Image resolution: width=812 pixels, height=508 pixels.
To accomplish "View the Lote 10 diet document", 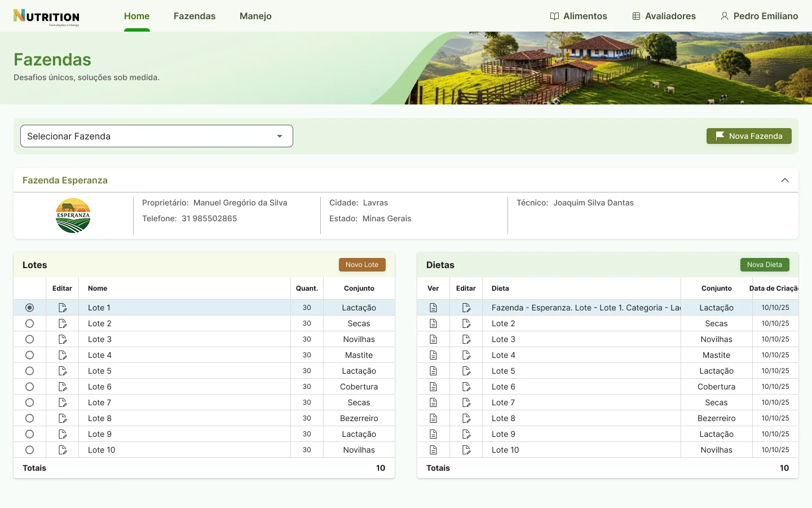I will point(433,450).
